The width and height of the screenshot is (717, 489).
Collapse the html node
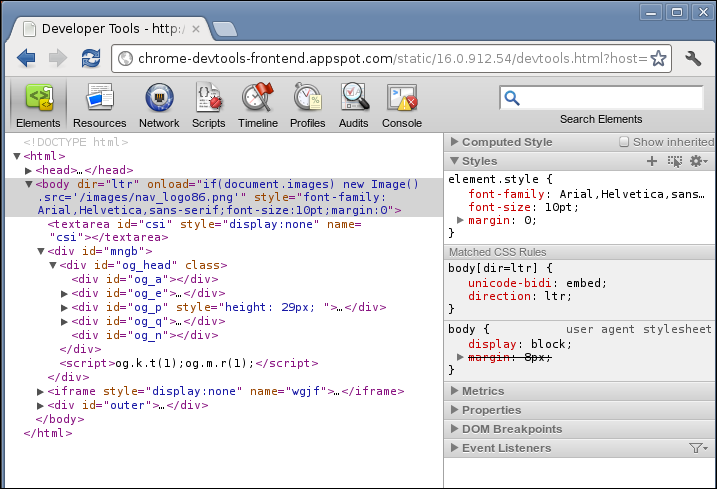pos(17,156)
